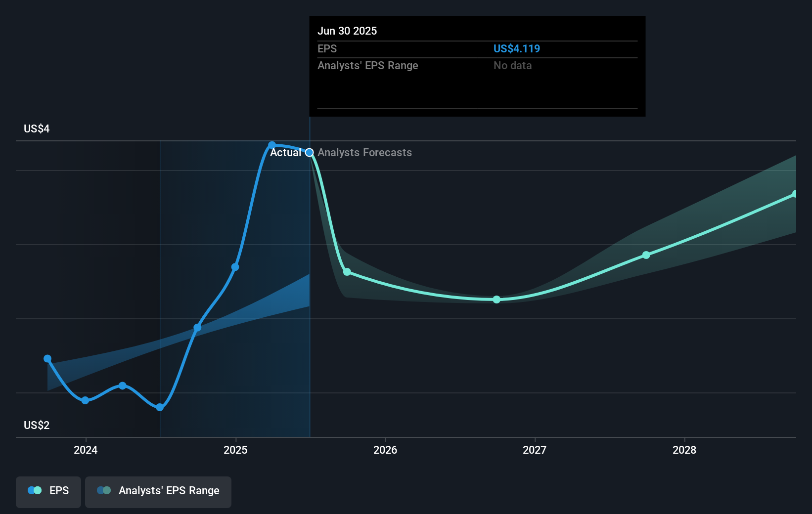Click the Jun 30 2025 tooltip header
This screenshot has height=514, width=812.
pyautogui.click(x=347, y=31)
